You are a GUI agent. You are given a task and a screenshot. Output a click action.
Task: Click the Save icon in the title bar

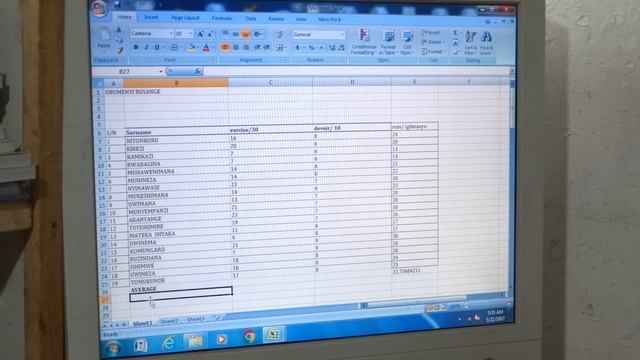point(117,5)
